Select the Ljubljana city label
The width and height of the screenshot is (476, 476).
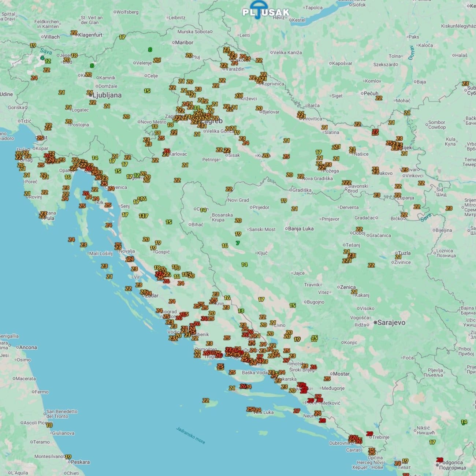pos(107,95)
